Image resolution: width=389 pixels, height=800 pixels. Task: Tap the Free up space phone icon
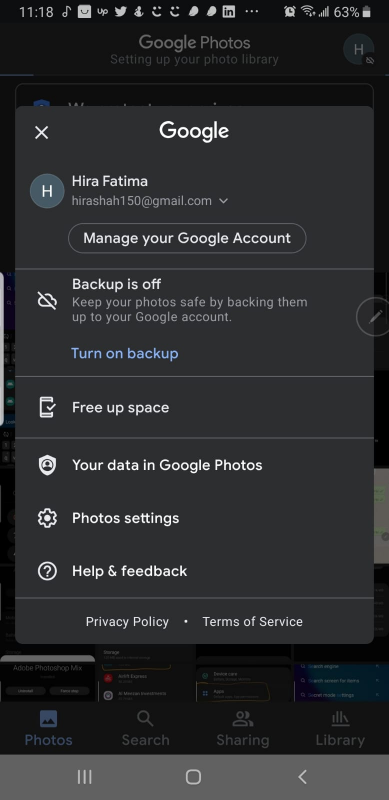pos(47,407)
